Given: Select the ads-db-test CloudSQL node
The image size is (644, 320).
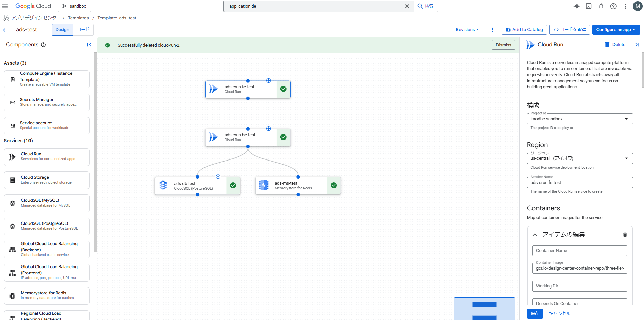Looking at the screenshot, I should point(197,186).
